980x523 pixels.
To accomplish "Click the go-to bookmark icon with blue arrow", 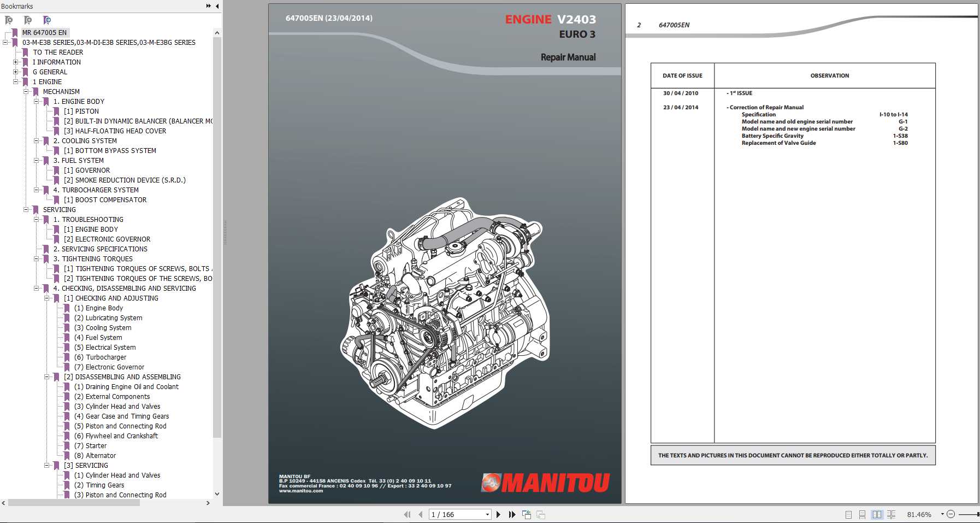I will click(x=47, y=20).
